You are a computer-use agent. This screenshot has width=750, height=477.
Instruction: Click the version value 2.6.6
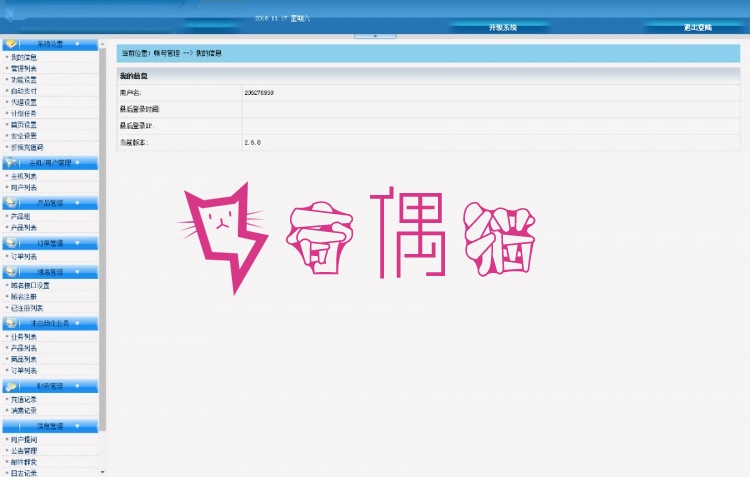(x=253, y=143)
